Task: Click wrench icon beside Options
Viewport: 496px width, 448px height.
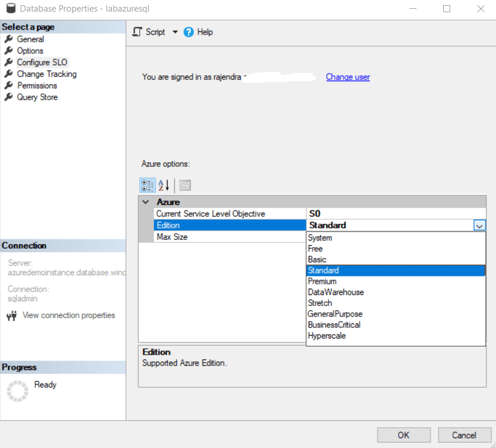Action: (9, 50)
